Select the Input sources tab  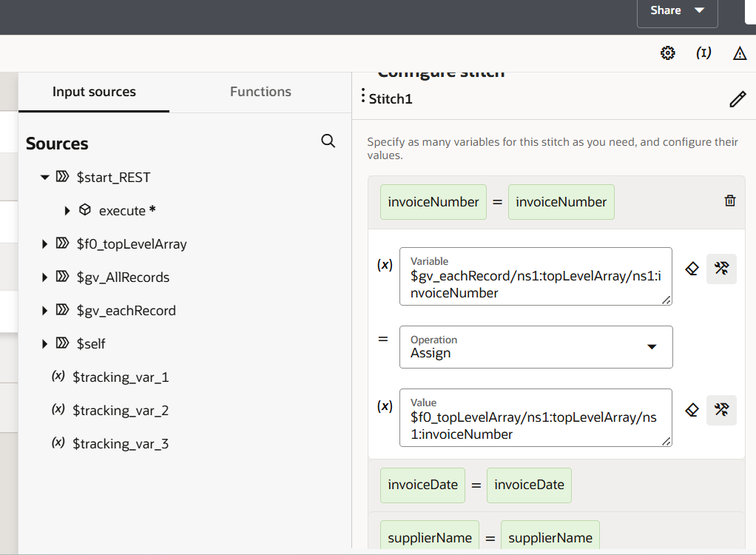[x=94, y=92]
